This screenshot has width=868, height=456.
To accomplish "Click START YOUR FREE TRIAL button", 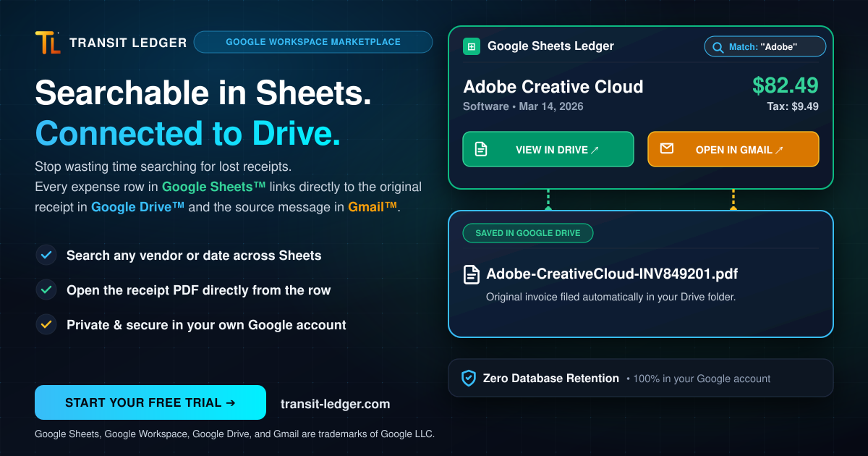I will coord(150,402).
